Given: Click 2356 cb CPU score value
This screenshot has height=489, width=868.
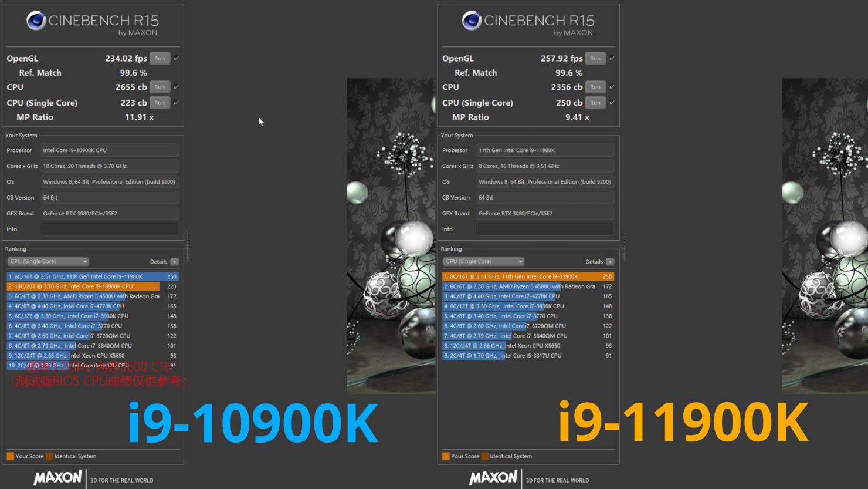Looking at the screenshot, I should click(567, 87).
